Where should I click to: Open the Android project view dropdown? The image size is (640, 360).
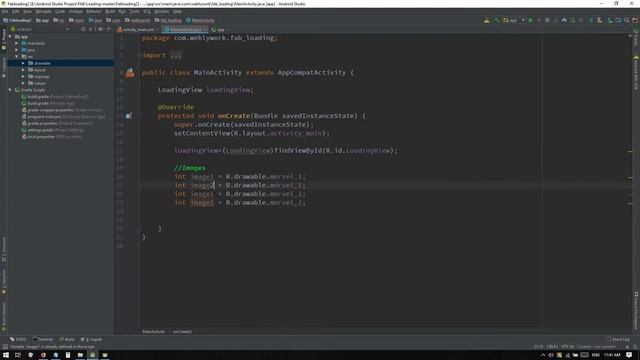(x=40, y=29)
